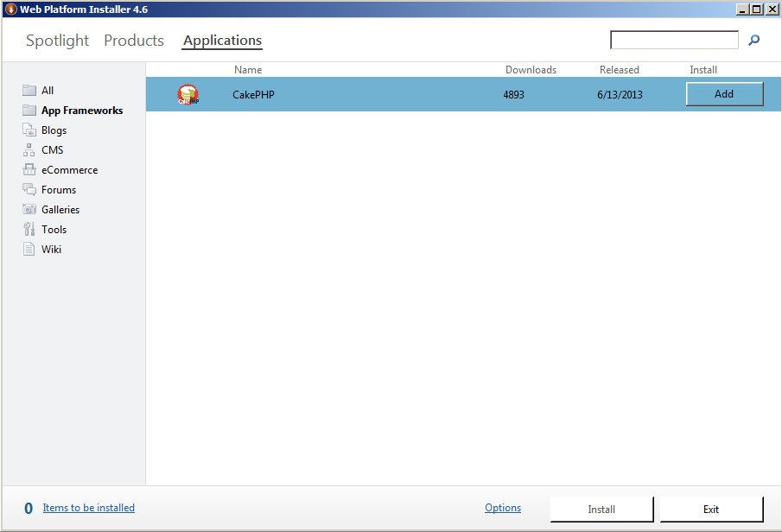Viewport: 782px width, 532px height.
Task: Click the search magnifier icon
Action: [753, 40]
